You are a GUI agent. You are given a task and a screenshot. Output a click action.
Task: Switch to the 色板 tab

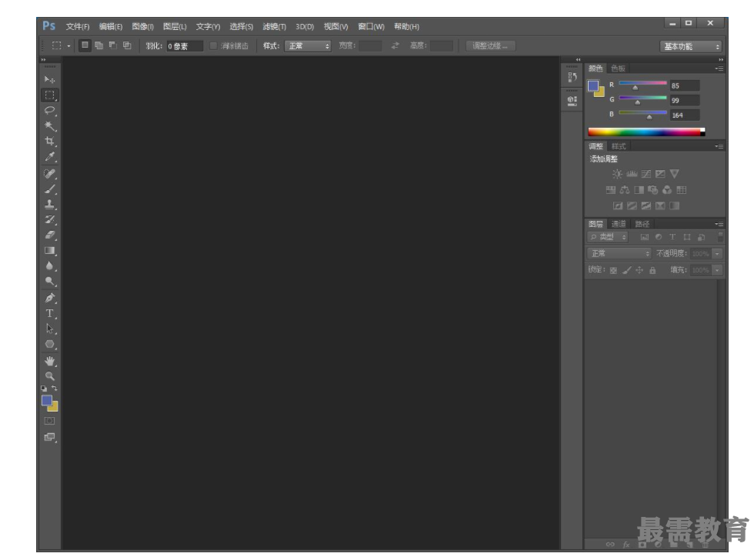tap(618, 68)
